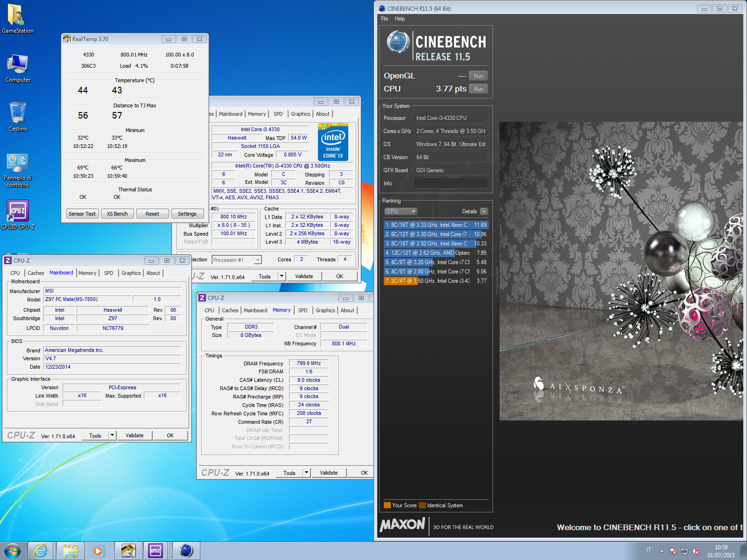Image resolution: width=747 pixels, height=560 pixels.
Task: Open the Help menu in Cinebench
Action: coord(400,19)
